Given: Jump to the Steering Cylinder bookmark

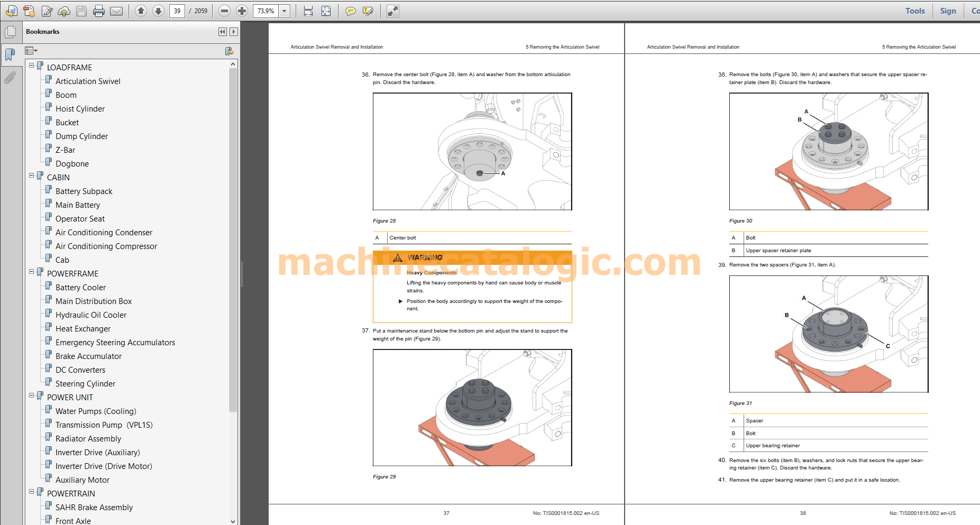Looking at the screenshot, I should [85, 384].
